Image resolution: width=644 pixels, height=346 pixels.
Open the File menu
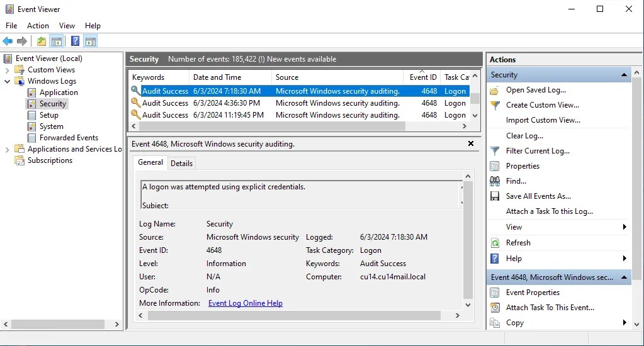(x=11, y=25)
